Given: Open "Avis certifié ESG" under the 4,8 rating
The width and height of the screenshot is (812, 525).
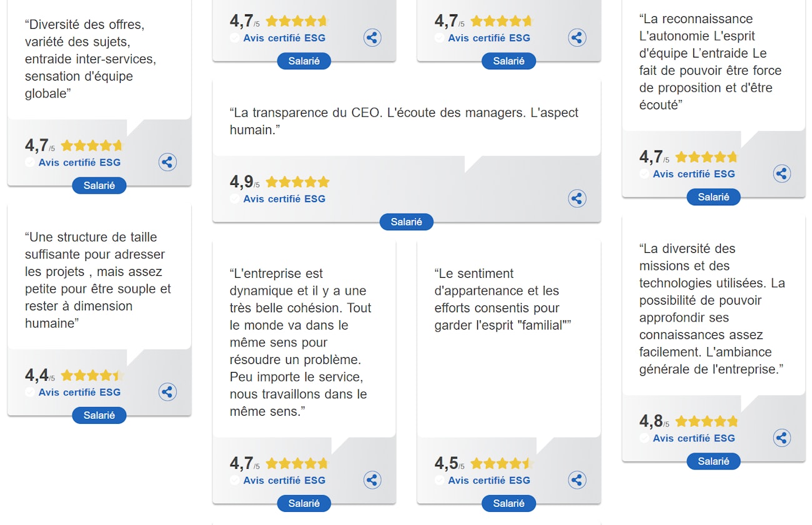Looking at the screenshot, I should point(694,438).
